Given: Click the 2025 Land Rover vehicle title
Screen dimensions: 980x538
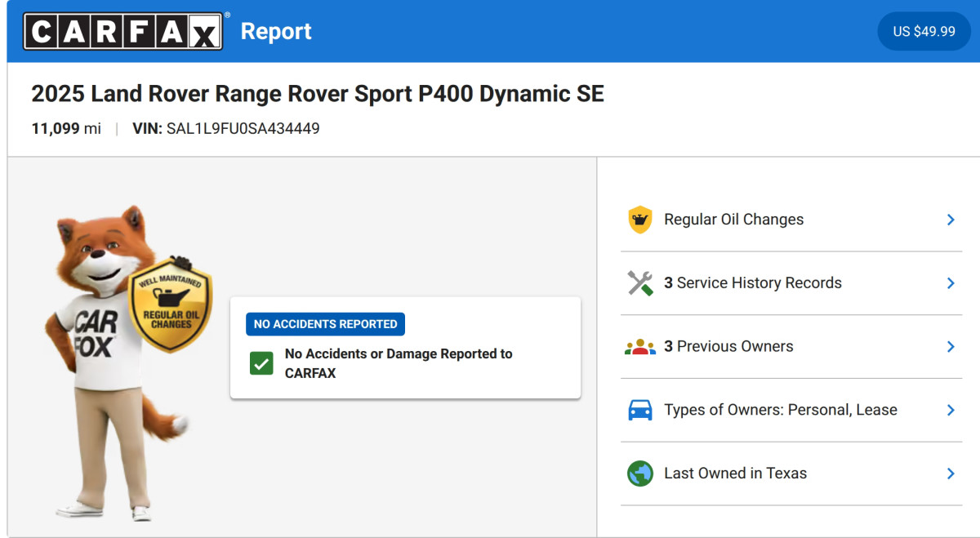Looking at the screenshot, I should (318, 94).
